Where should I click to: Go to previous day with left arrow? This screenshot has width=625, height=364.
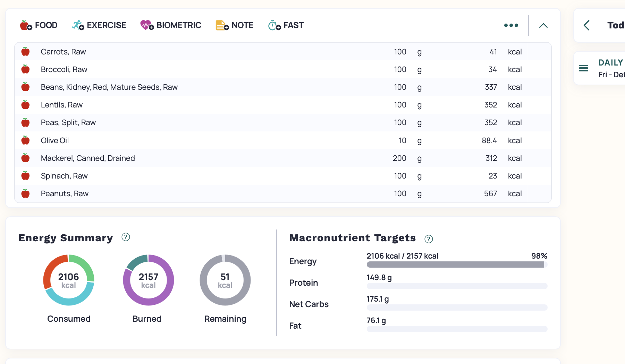click(587, 25)
